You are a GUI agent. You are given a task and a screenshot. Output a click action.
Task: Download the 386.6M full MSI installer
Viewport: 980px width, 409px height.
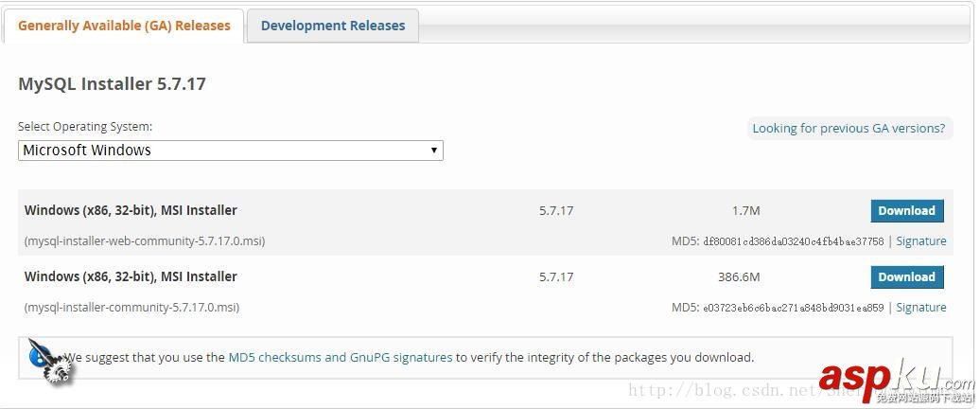point(906,277)
